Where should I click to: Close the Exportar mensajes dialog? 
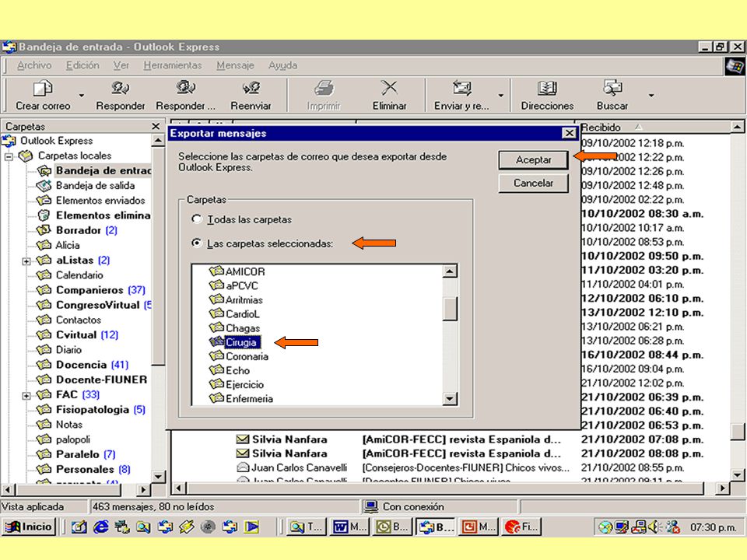tap(569, 133)
